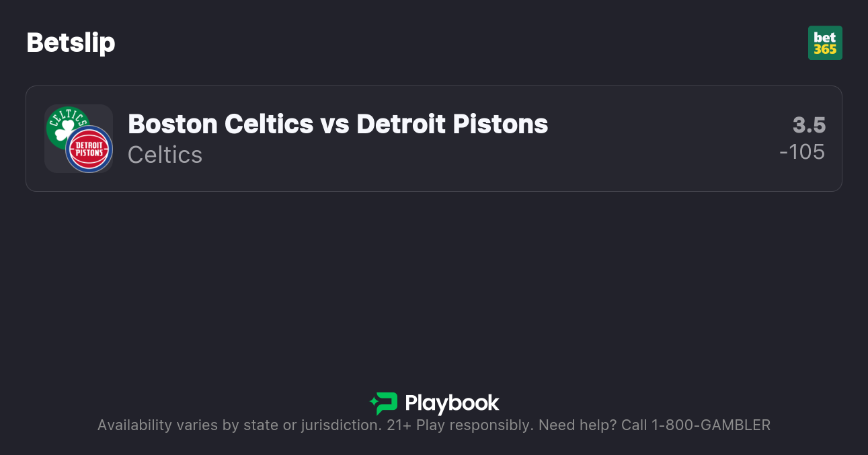Viewport: 868px width, 455px height.
Task: Click the 3.5 spread value
Action: point(809,125)
